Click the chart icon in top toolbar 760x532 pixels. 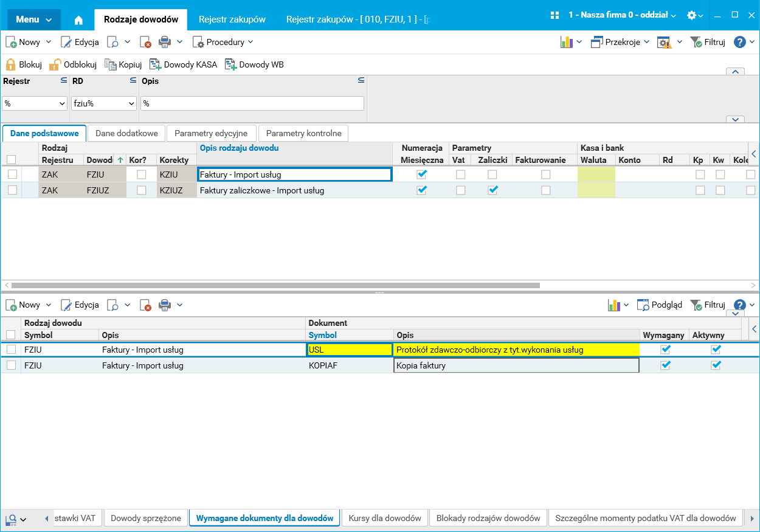click(567, 42)
